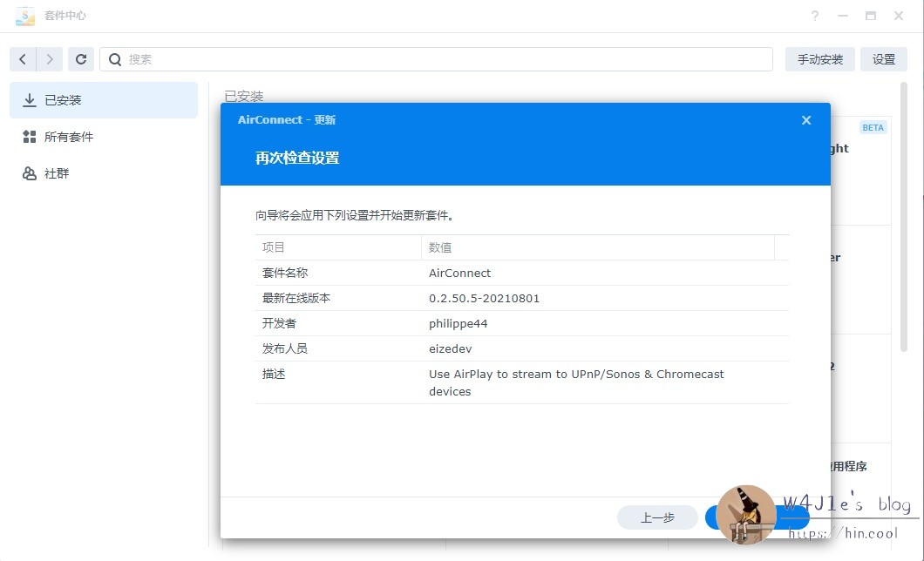The image size is (924, 561).
Task: Click the back navigation arrow
Action: click(23, 58)
